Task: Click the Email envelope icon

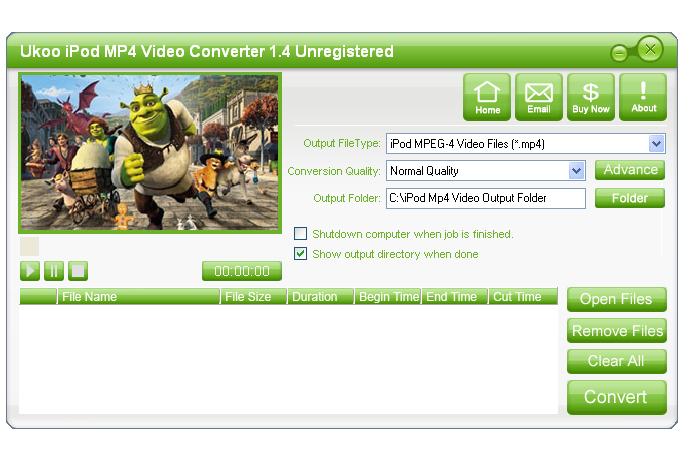Action: coord(539,97)
